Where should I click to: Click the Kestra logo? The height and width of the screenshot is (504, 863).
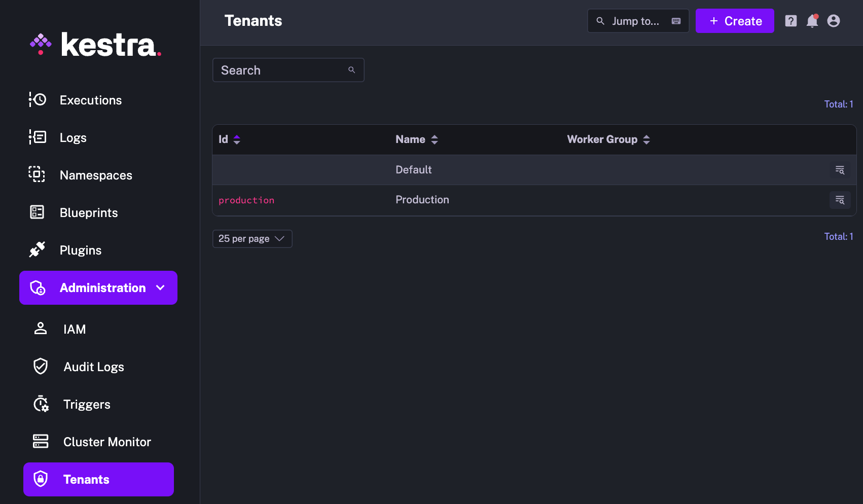pyautogui.click(x=96, y=45)
